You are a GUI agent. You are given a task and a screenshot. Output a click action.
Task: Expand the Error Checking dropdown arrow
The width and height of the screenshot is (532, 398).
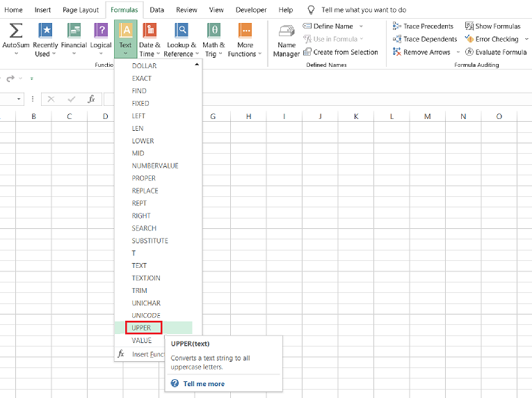click(x=525, y=40)
